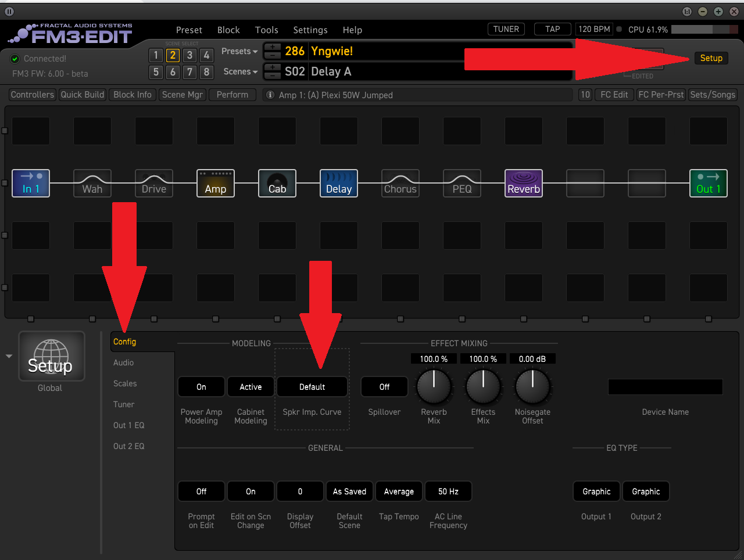Image resolution: width=744 pixels, height=560 pixels.
Task: Increment preset with plus button
Action: 273,47
